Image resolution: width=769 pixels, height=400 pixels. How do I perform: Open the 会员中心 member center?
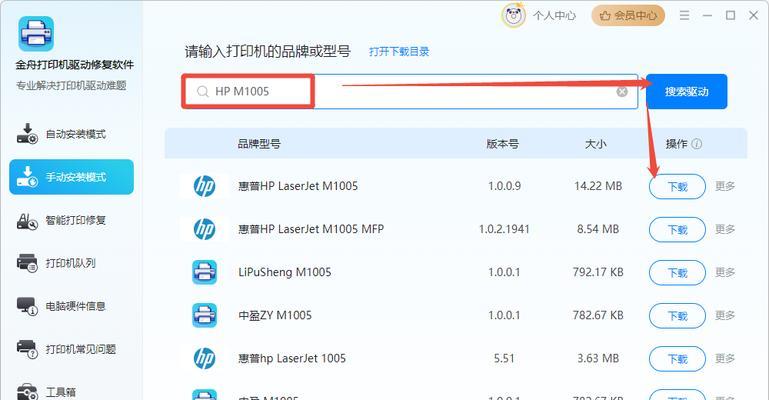pyautogui.click(x=628, y=16)
